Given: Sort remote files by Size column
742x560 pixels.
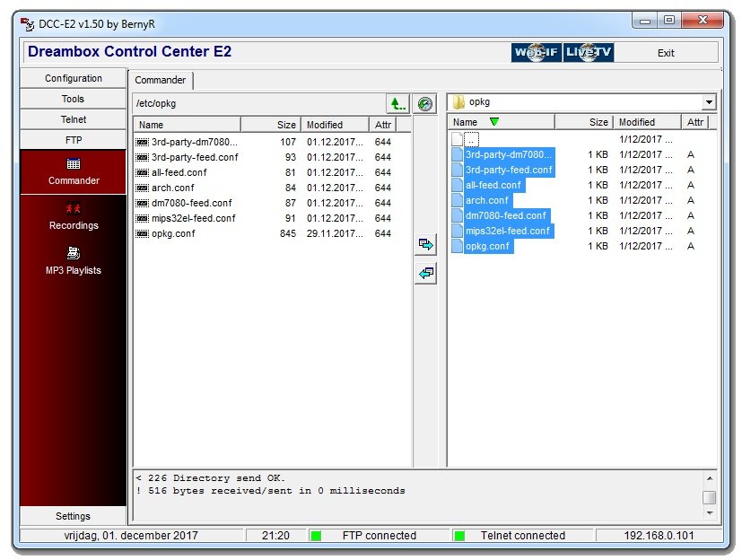Looking at the screenshot, I should [x=271, y=125].
